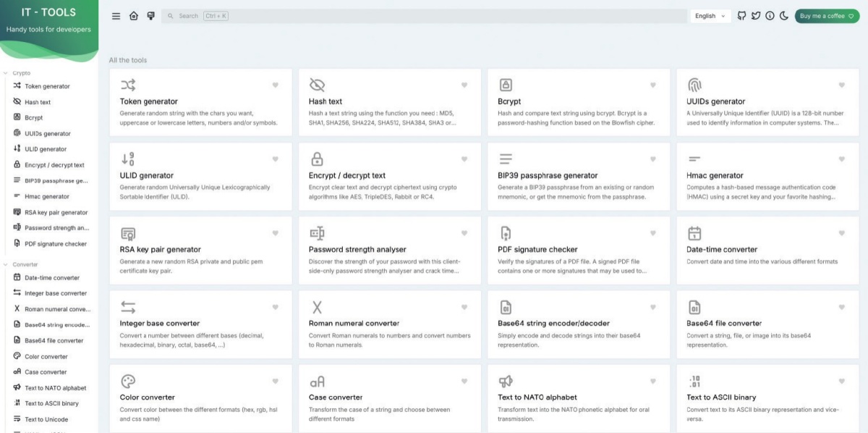Open Text to Unicode in sidebar
Viewport: 868px width, 433px height.
48,419
